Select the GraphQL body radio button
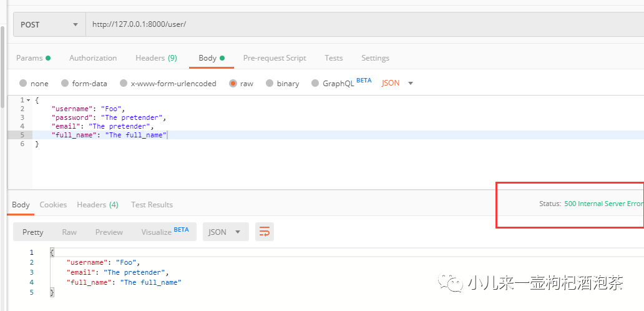The width and height of the screenshot is (644, 311). (x=315, y=83)
